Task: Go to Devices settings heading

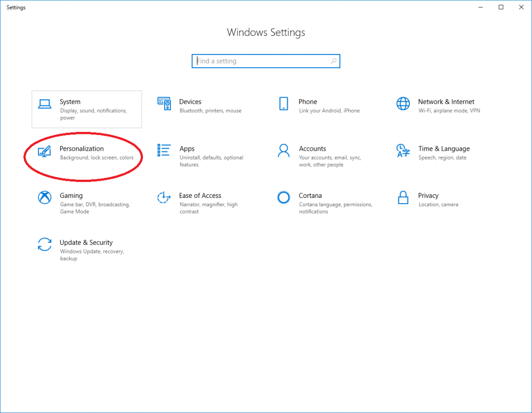Action: 190,102
